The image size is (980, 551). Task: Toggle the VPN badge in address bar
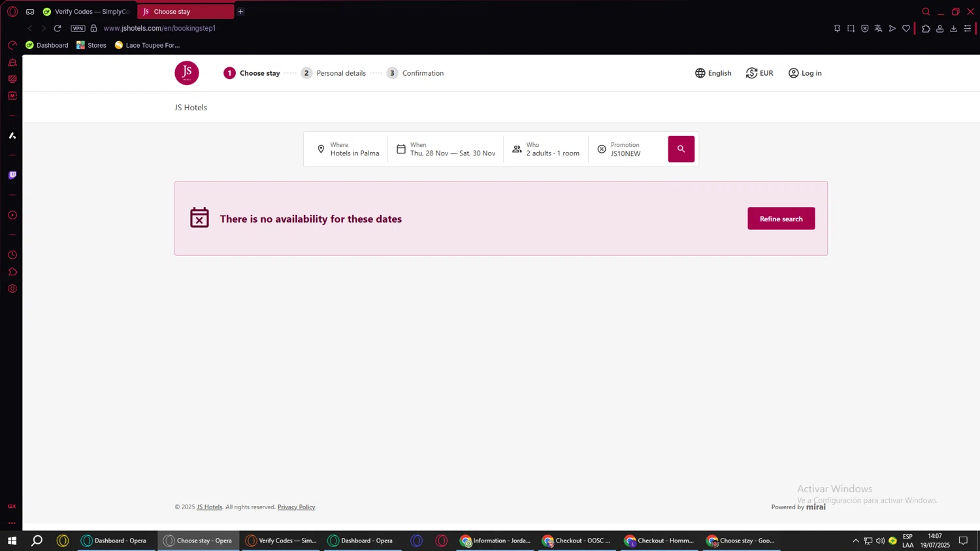pyautogui.click(x=78, y=28)
